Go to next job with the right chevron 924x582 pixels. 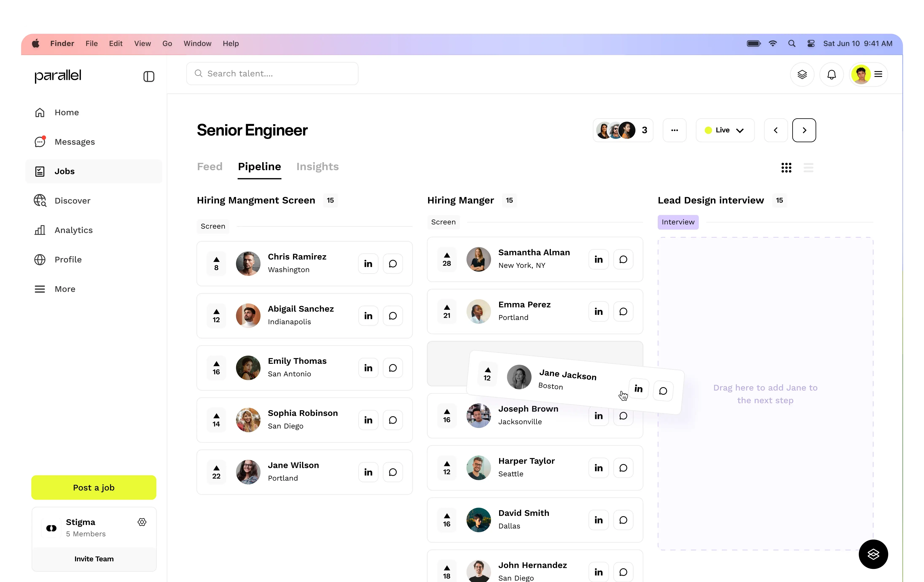[804, 130]
